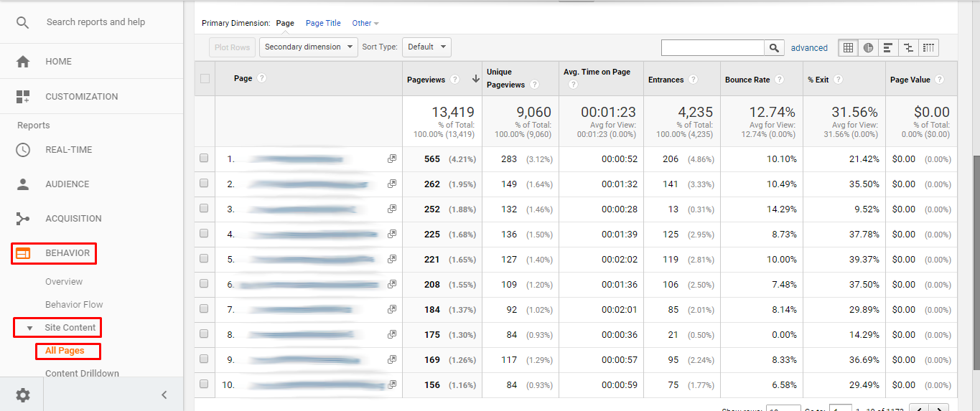Image resolution: width=980 pixels, height=411 pixels.
Task: Check the row 7 checkbox
Action: click(204, 309)
